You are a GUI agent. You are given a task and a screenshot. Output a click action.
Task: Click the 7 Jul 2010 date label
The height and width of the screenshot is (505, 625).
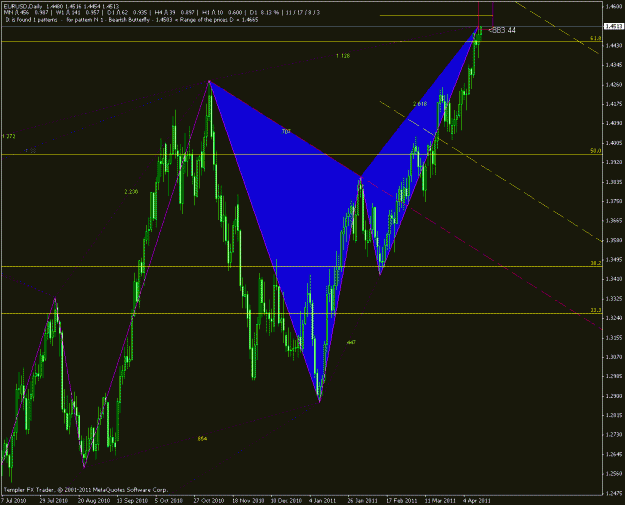pyautogui.click(x=14, y=501)
